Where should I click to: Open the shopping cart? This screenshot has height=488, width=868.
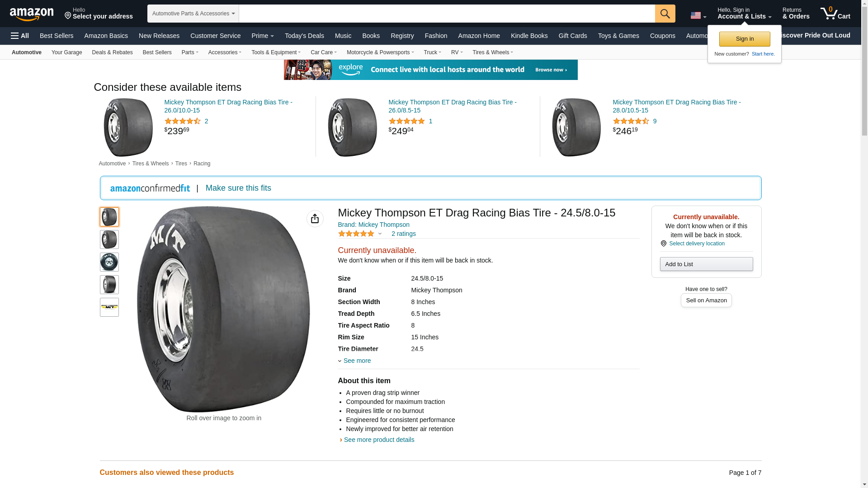pos(835,14)
